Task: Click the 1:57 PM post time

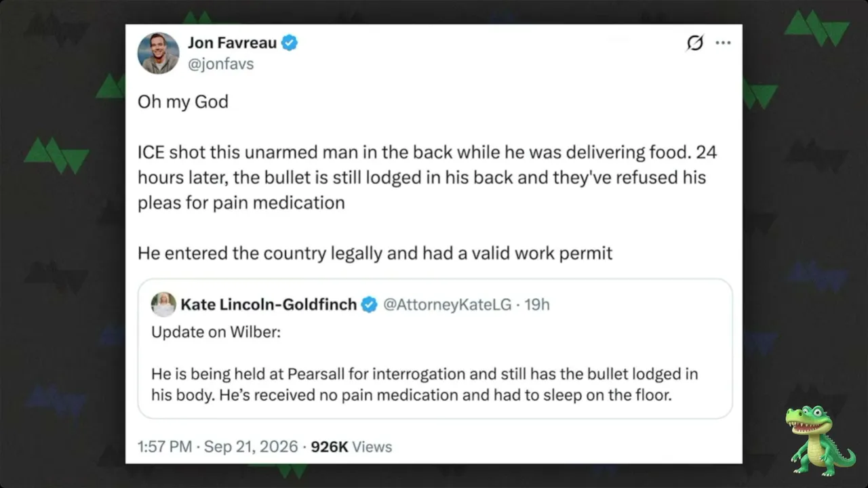Action: coord(163,447)
